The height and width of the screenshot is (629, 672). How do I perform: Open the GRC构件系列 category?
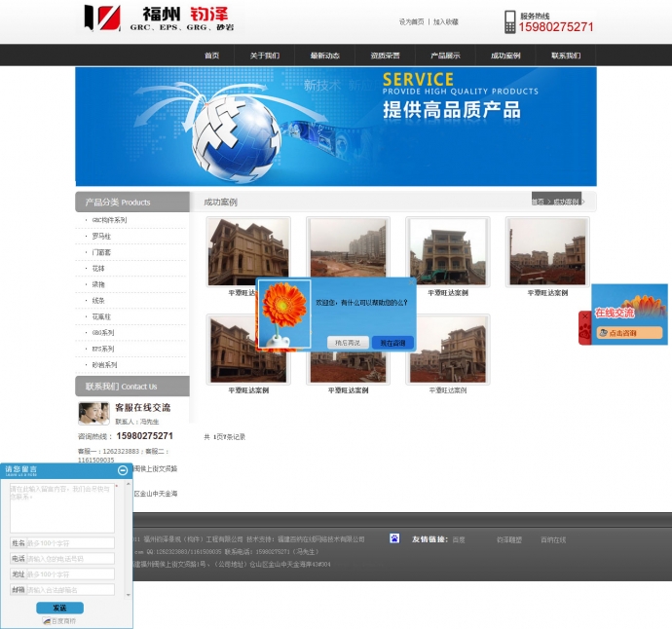pos(109,220)
